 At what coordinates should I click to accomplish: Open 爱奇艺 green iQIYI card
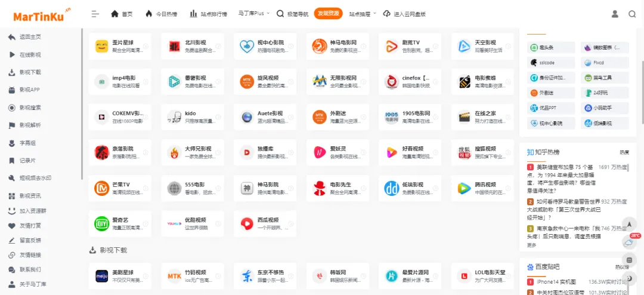120,223
